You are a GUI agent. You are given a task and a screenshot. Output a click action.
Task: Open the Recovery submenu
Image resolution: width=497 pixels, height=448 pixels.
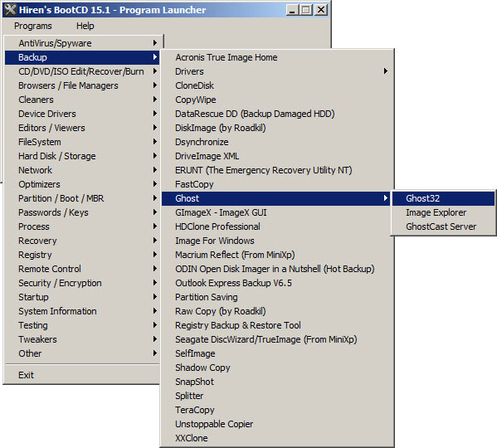(x=82, y=241)
